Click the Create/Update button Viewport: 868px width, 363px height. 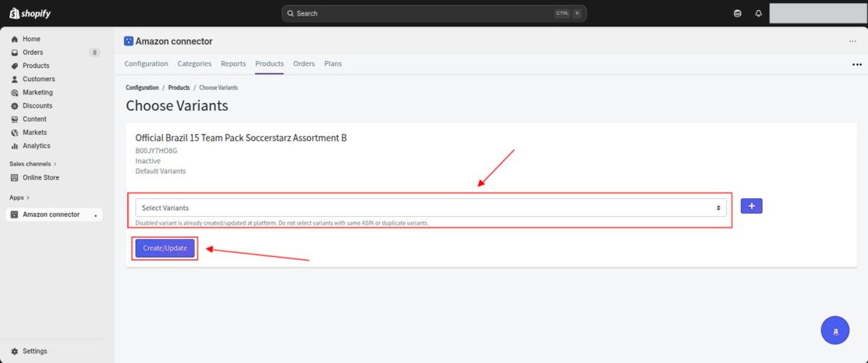click(x=165, y=248)
